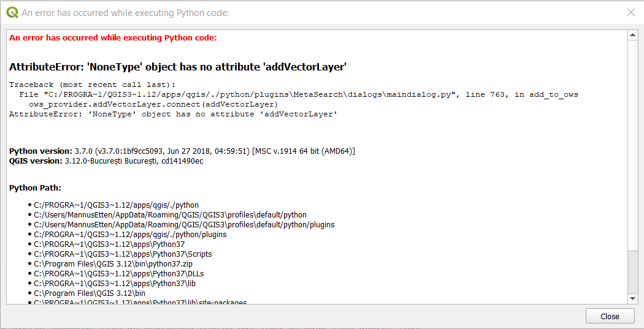The width and height of the screenshot is (644, 329).
Task: Click the QGIS logo icon in title bar
Action: 12,13
